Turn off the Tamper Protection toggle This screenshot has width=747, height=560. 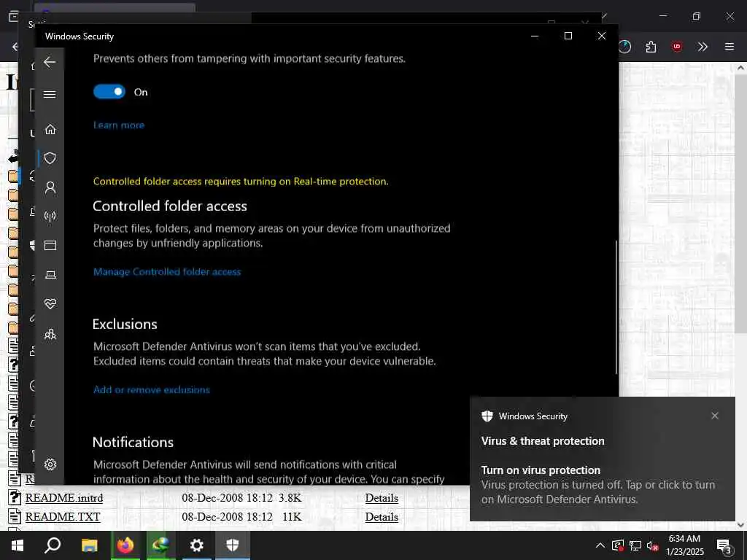click(109, 92)
